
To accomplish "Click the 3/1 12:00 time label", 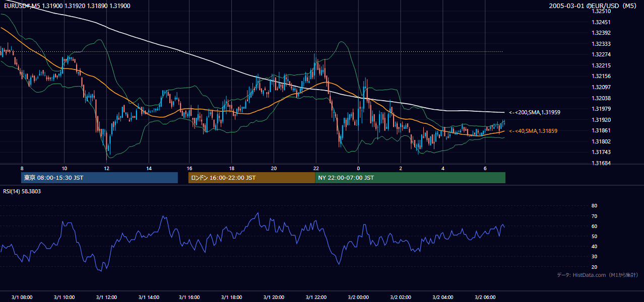I will point(106,297).
